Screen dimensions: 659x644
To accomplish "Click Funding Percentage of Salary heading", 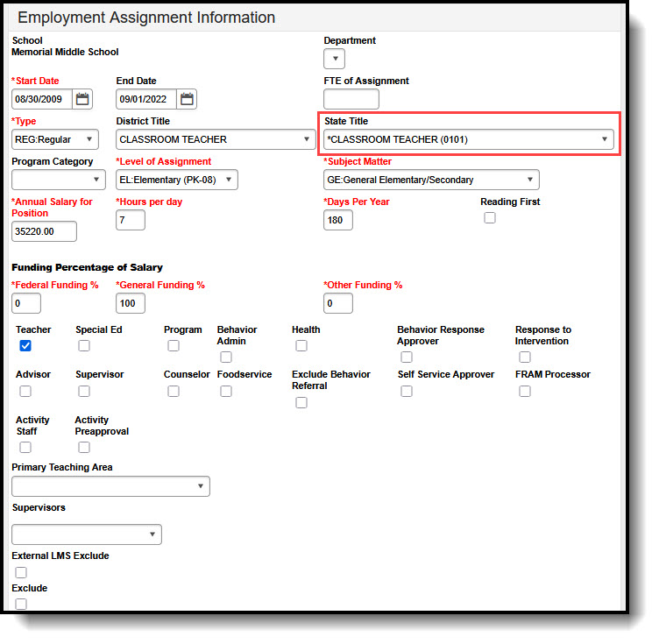I will point(87,267).
